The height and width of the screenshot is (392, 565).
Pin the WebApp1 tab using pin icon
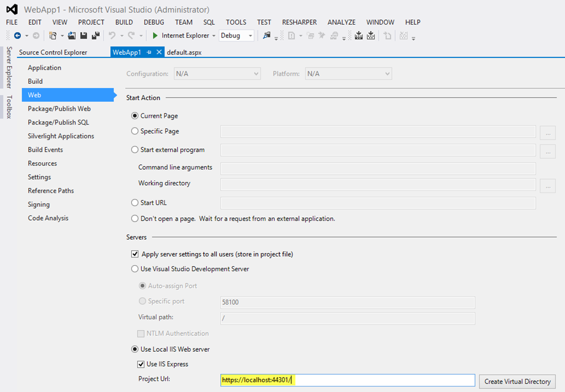[x=149, y=52]
